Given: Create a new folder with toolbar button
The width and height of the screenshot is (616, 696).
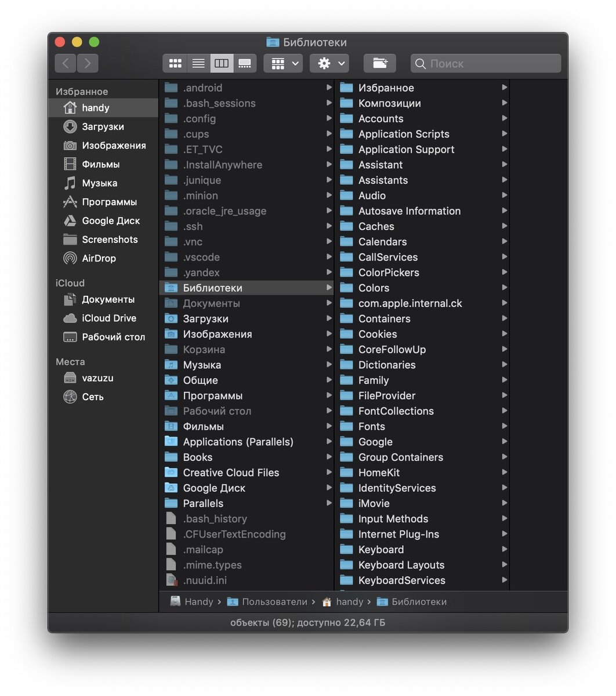Looking at the screenshot, I should pyautogui.click(x=380, y=63).
